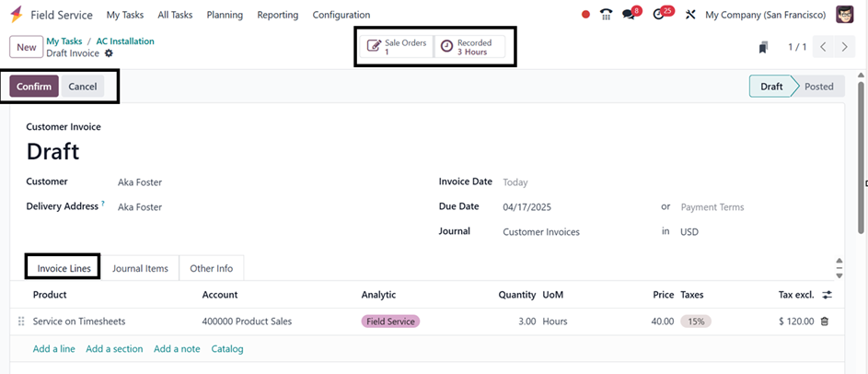Open the conversations messages icon

tap(630, 15)
